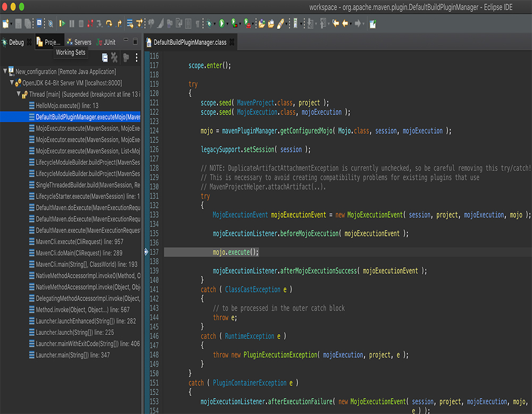Terminate the debug session
The image size is (532, 414).
click(82, 23)
